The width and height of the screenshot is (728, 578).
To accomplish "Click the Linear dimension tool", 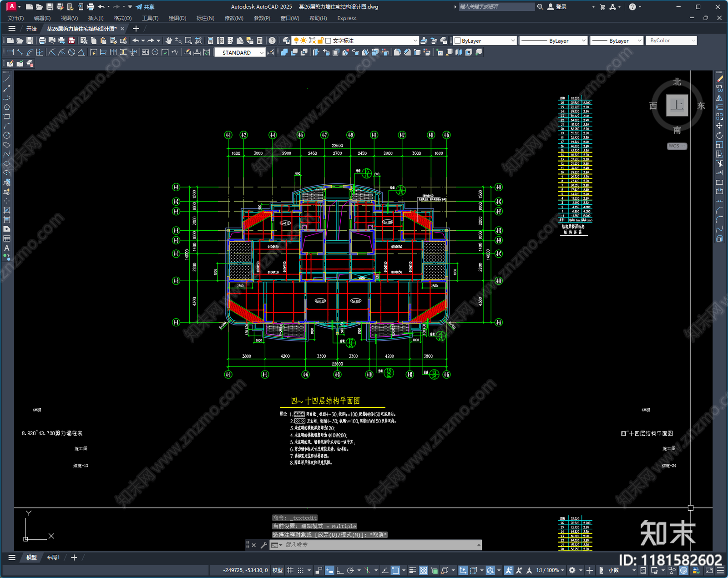I will pyautogui.click(x=10, y=52).
